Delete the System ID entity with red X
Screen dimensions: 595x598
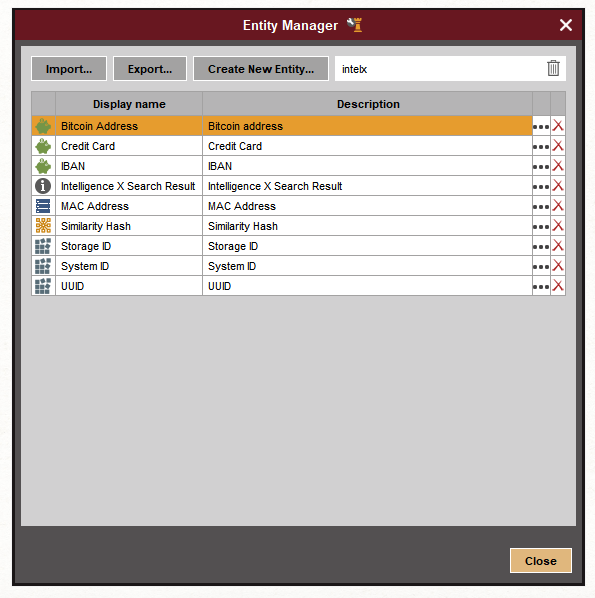point(558,265)
